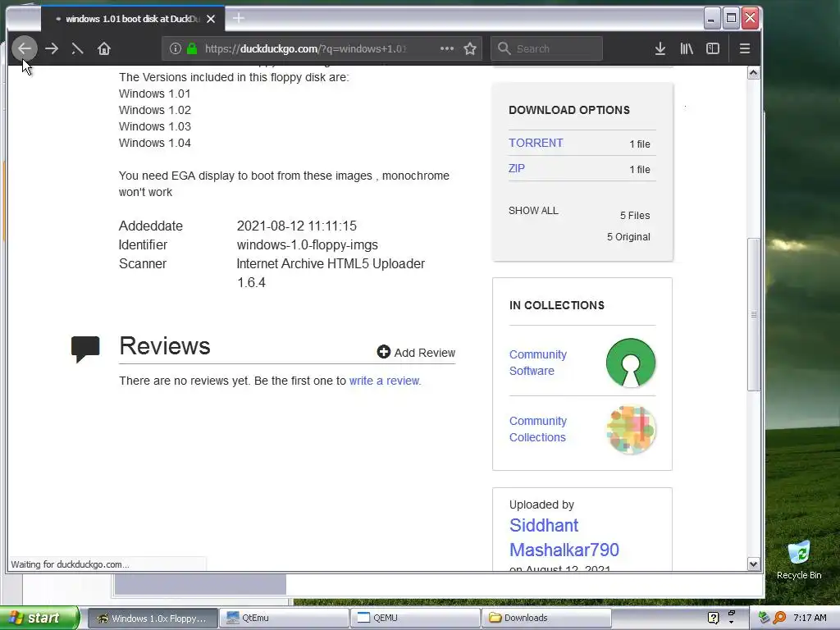Click the address bar URL field
This screenshot has width=840, height=630.
click(x=305, y=48)
